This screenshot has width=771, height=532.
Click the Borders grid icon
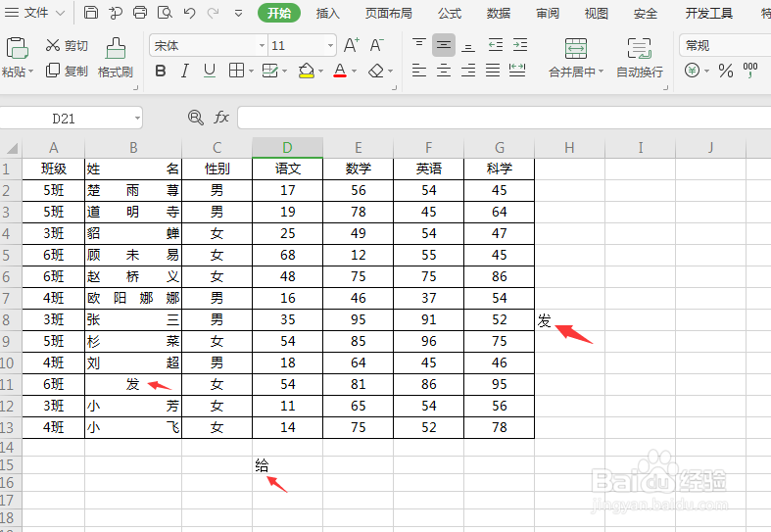click(x=236, y=71)
